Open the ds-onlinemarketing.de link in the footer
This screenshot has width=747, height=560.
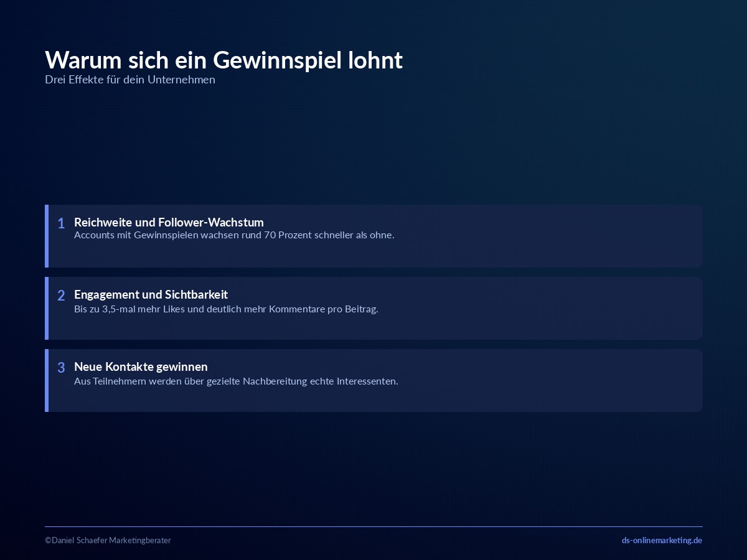pyautogui.click(x=662, y=540)
